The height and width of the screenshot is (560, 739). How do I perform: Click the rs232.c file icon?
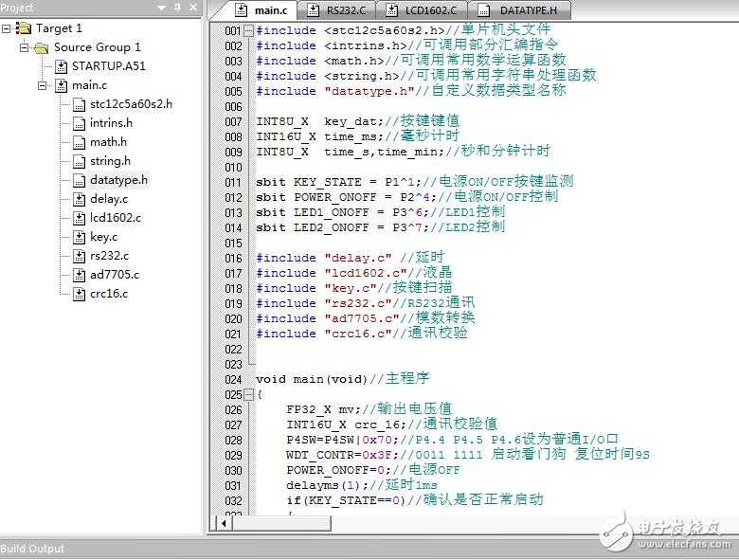click(x=79, y=256)
